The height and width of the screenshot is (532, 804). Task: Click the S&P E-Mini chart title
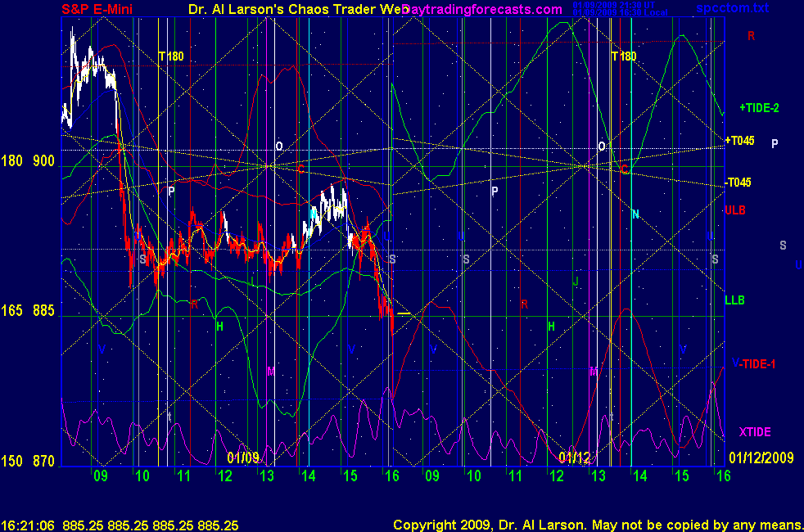97,9
